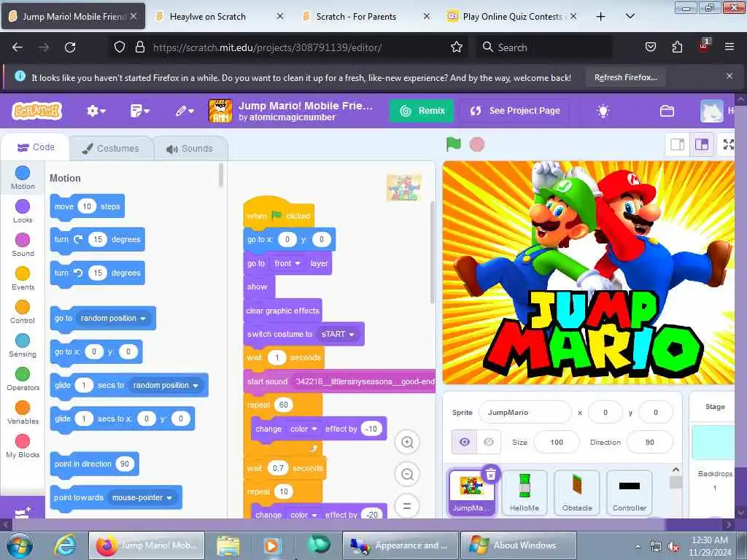Enter full screen stage mode
This screenshot has height=560, width=747.
click(729, 144)
